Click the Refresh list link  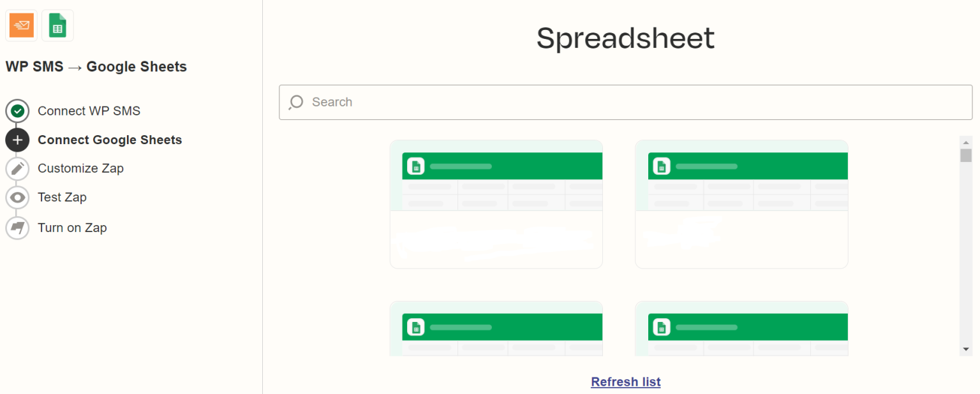[x=625, y=381]
